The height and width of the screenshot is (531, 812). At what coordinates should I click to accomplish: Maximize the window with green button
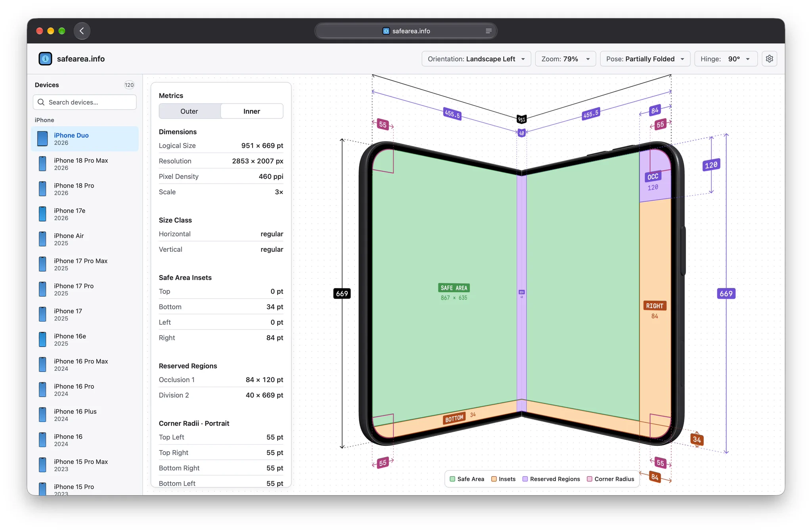coord(61,31)
